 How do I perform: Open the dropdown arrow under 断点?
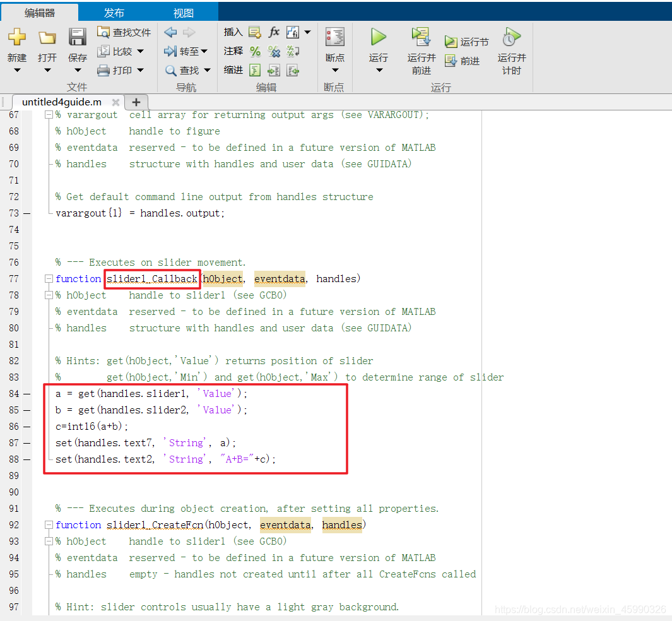click(x=335, y=70)
